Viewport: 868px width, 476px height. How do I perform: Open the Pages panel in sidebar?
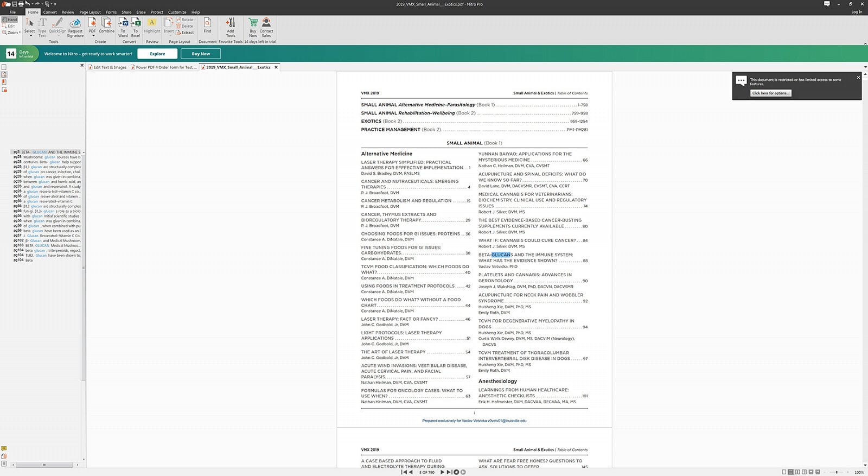point(4,67)
